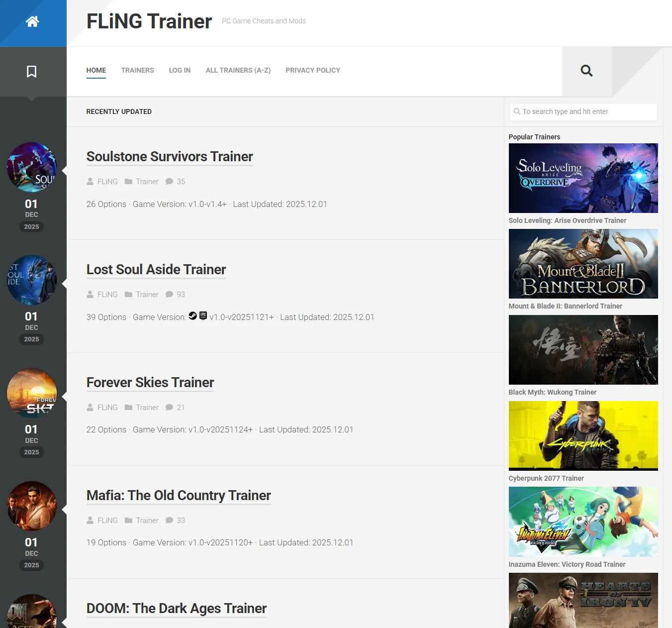Open the Mafia: The Old Country Trainer post
Image resolution: width=672 pixels, height=628 pixels.
tap(179, 496)
